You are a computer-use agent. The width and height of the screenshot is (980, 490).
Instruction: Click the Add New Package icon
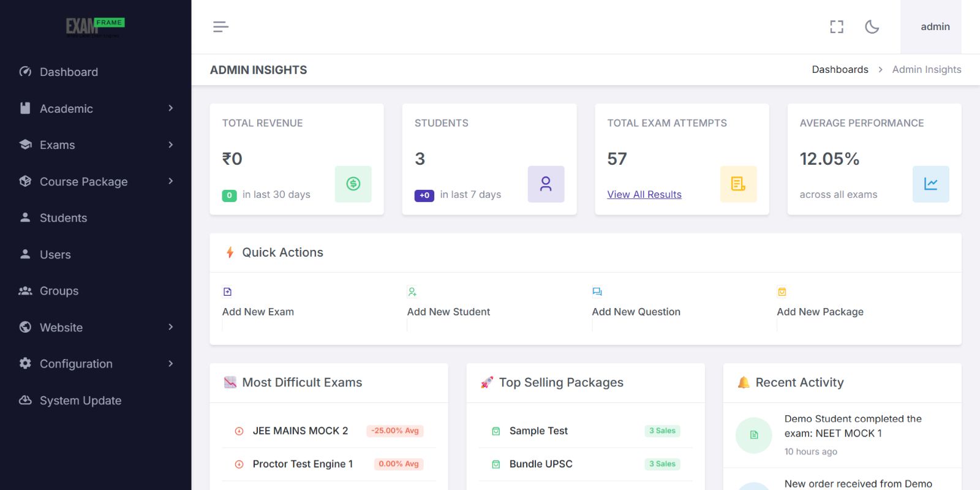point(782,292)
